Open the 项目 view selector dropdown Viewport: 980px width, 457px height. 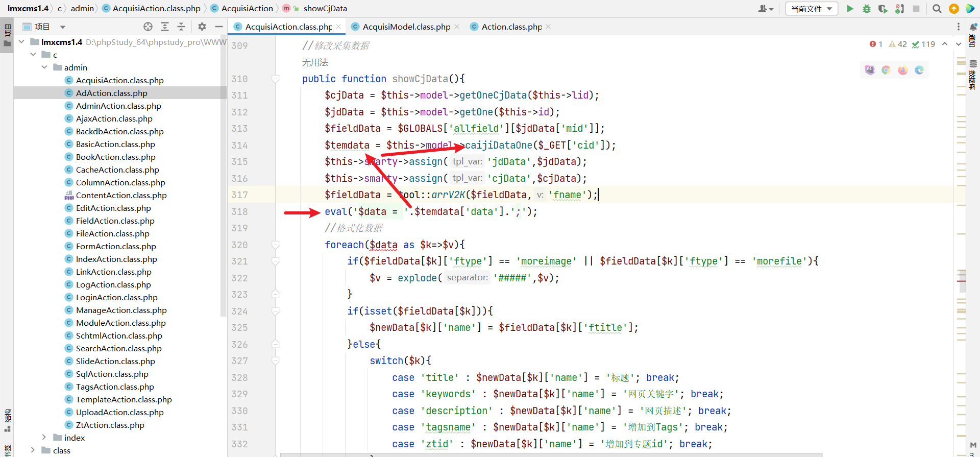[44, 27]
